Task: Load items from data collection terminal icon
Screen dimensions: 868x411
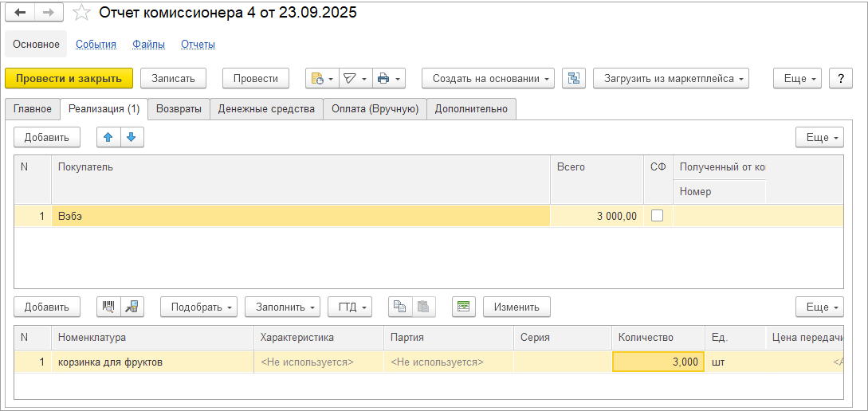Action: (132, 307)
